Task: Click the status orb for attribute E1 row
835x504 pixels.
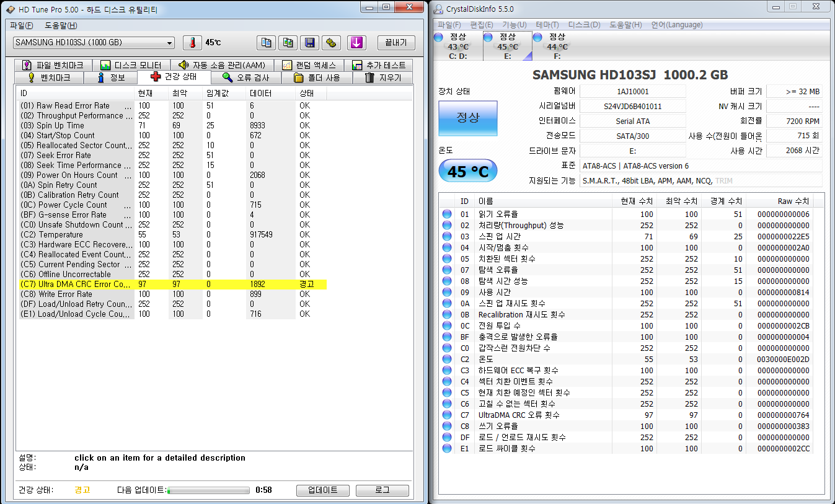Action: [x=447, y=448]
